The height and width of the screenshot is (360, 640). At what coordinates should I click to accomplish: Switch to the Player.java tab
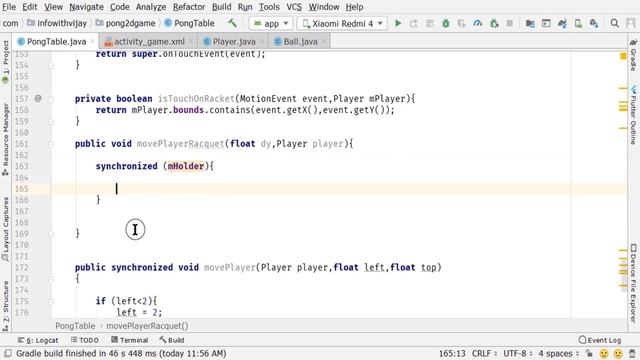click(234, 42)
